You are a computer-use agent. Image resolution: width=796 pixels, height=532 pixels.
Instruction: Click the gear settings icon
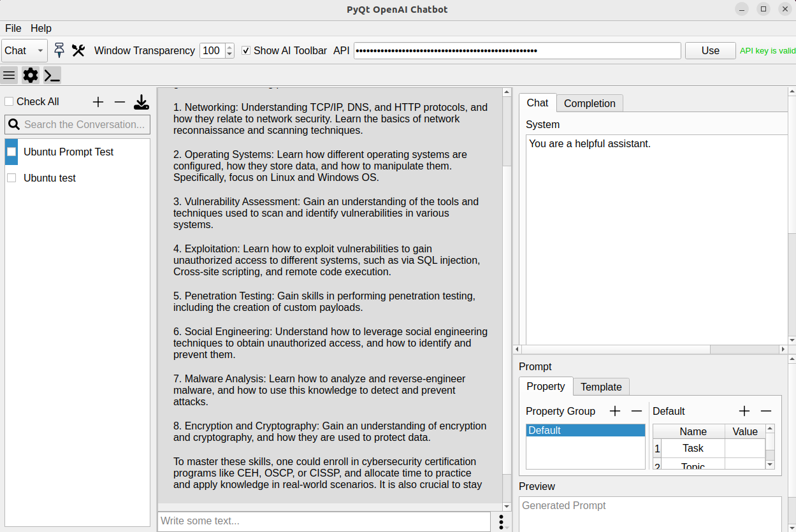31,75
